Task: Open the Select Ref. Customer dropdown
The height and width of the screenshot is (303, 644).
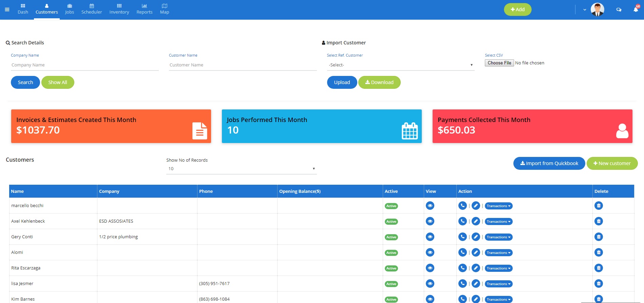Action: tap(400, 65)
